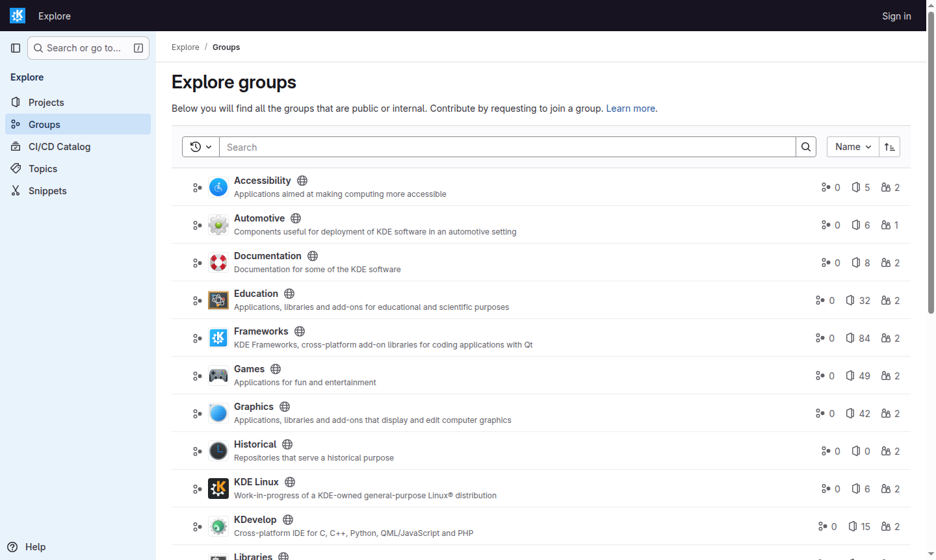Toggle sort direction ascending/descending

[x=889, y=147]
